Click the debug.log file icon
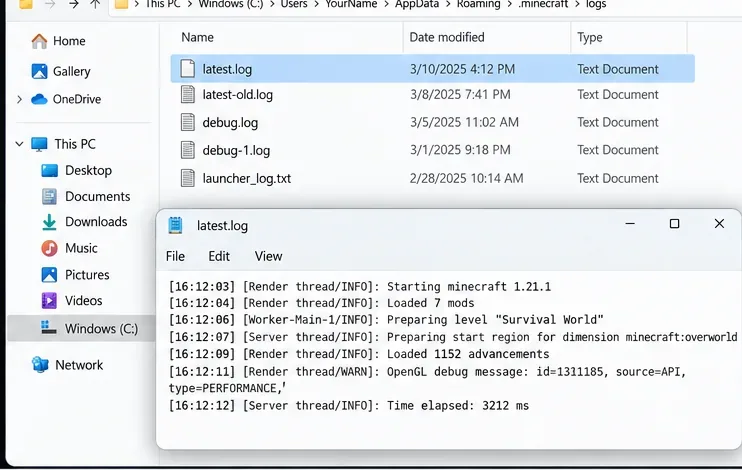This screenshot has height=470, width=742. tap(188, 122)
